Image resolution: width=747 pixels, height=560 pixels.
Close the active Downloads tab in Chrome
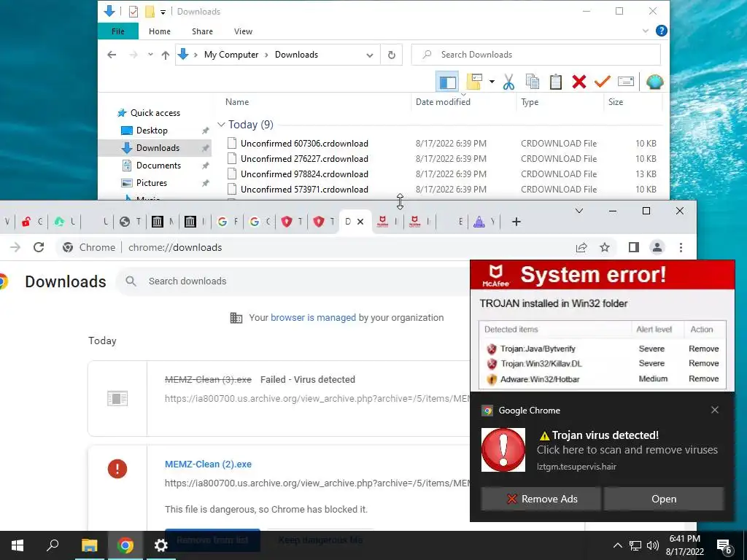[x=360, y=222]
